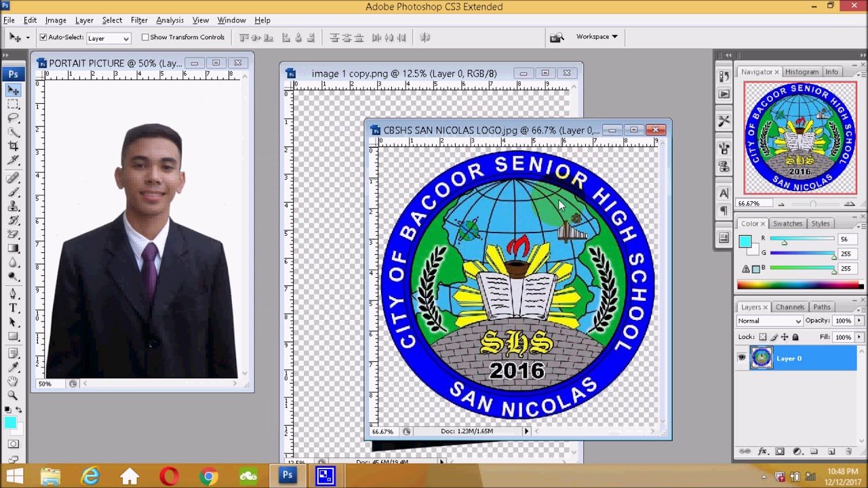Viewport: 868px width, 488px height.
Task: Create a new layer in Layers panel
Action: point(831,451)
